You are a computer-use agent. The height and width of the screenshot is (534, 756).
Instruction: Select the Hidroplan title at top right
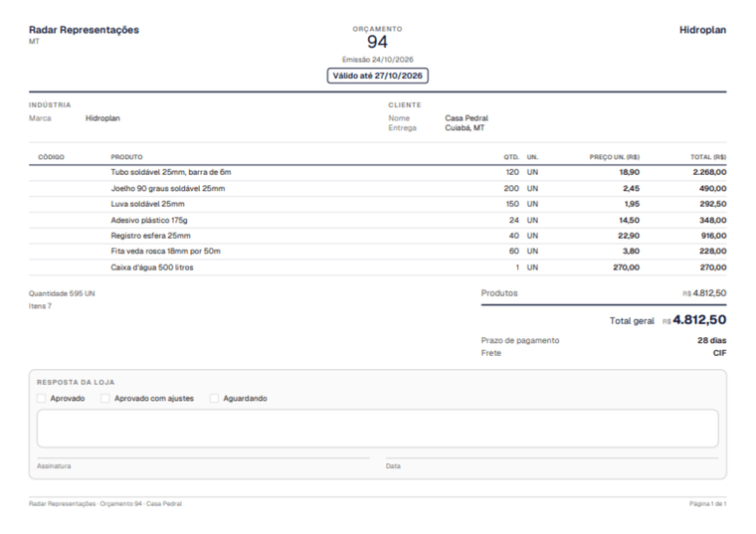(x=702, y=30)
